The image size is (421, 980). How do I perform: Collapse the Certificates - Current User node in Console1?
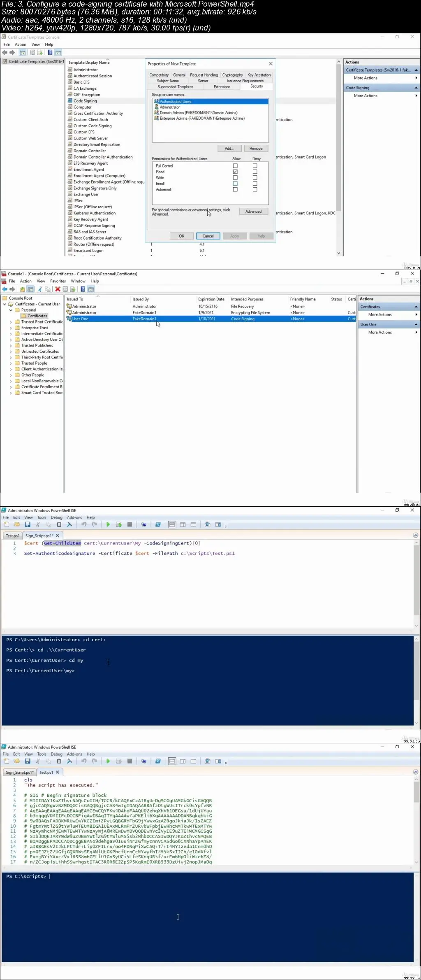pyautogui.click(x=5, y=304)
